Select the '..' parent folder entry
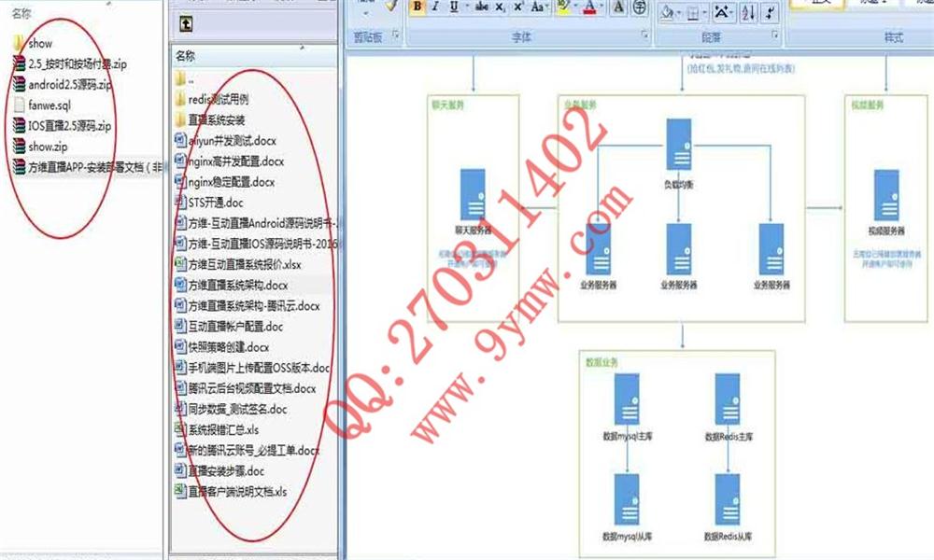The height and width of the screenshot is (560, 934). pyautogui.click(x=185, y=78)
